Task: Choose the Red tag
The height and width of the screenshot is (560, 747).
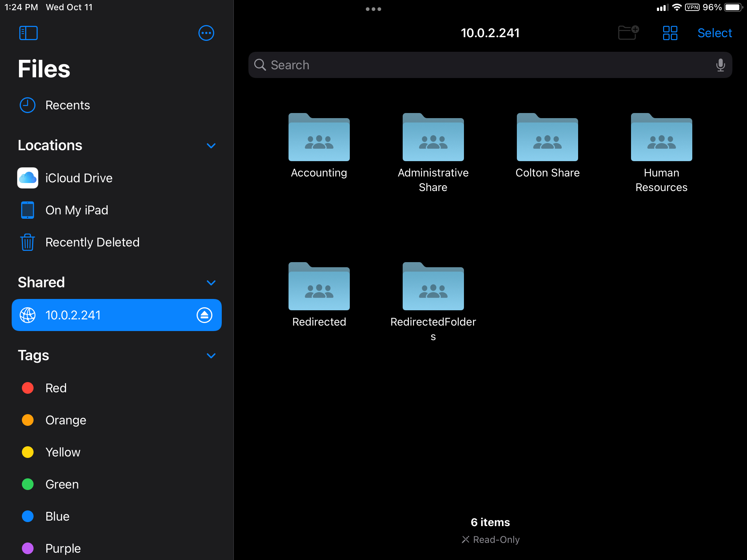Action: pos(56,388)
